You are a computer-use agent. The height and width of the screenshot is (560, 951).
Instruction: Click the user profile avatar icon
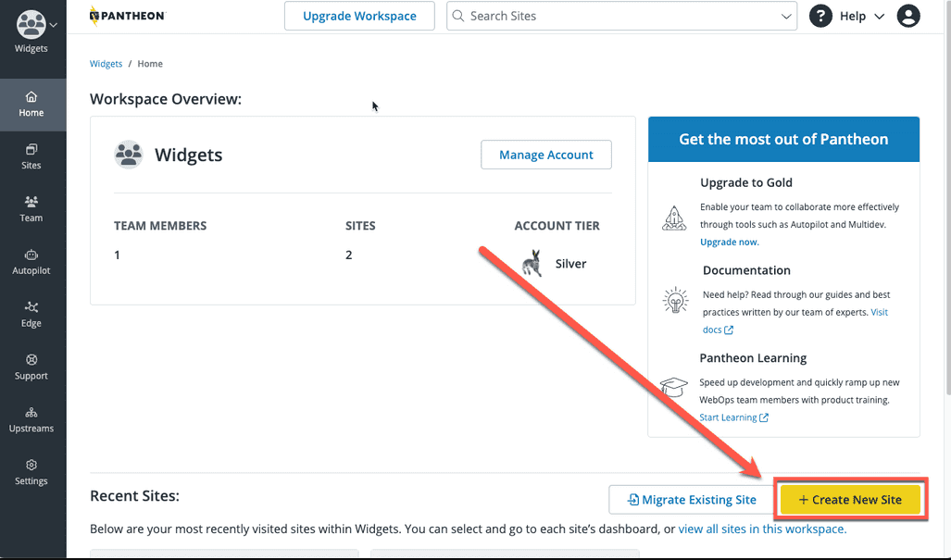pos(907,16)
